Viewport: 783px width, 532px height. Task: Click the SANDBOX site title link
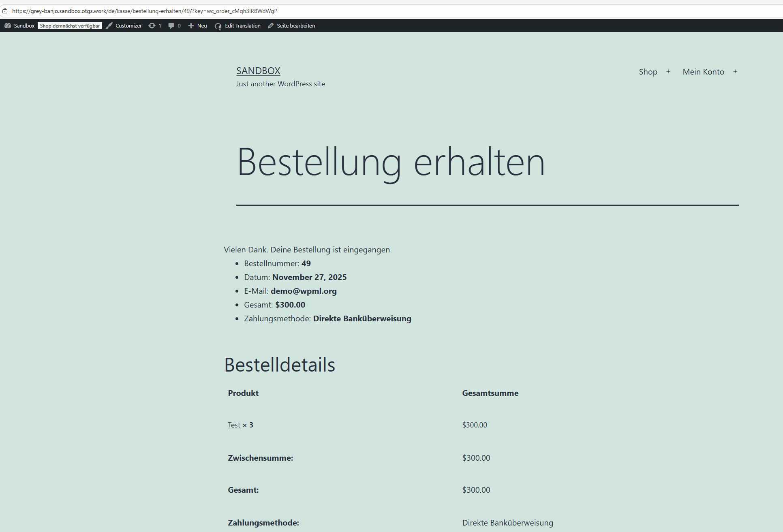(x=258, y=71)
